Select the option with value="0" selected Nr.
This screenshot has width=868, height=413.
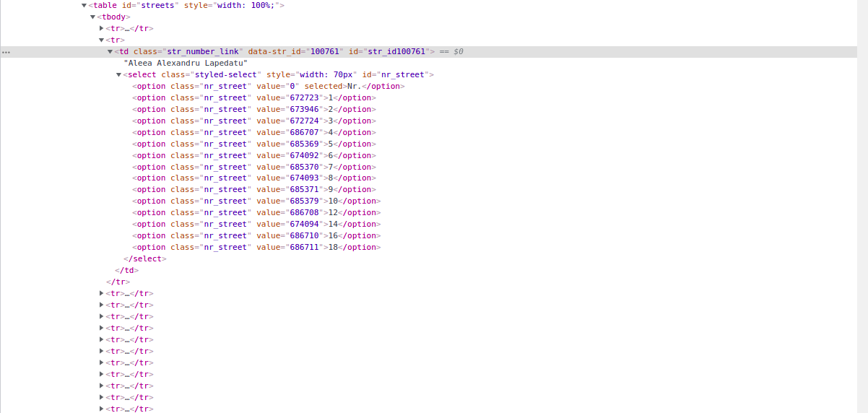click(x=268, y=87)
